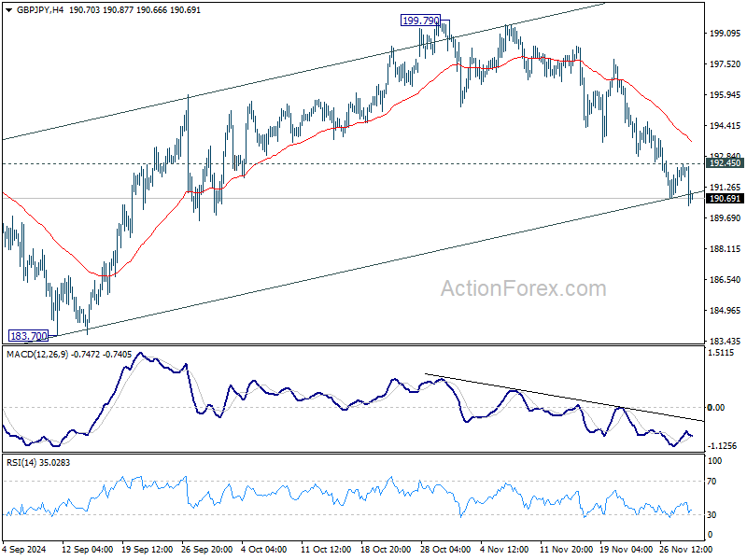Select the 191.265 price axis value
The image size is (747, 560).
coord(725,188)
